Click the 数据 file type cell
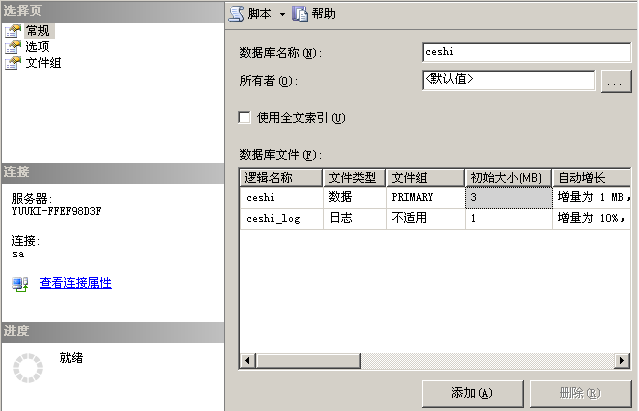Image resolution: width=639 pixels, height=411 pixels. [355, 198]
